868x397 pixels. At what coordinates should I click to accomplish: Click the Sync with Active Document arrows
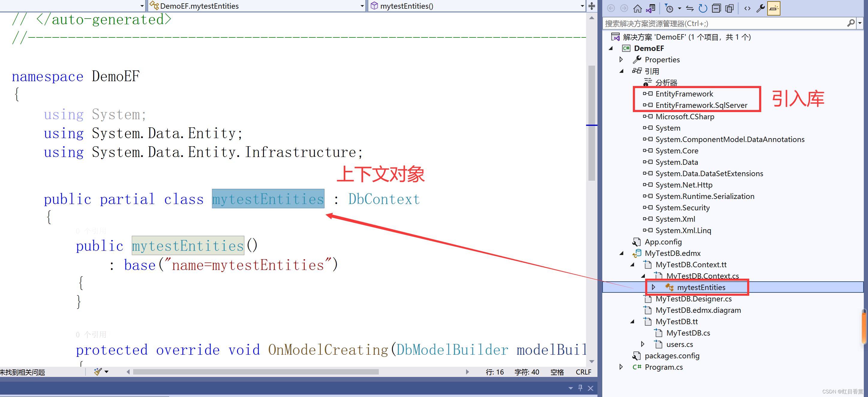click(690, 8)
